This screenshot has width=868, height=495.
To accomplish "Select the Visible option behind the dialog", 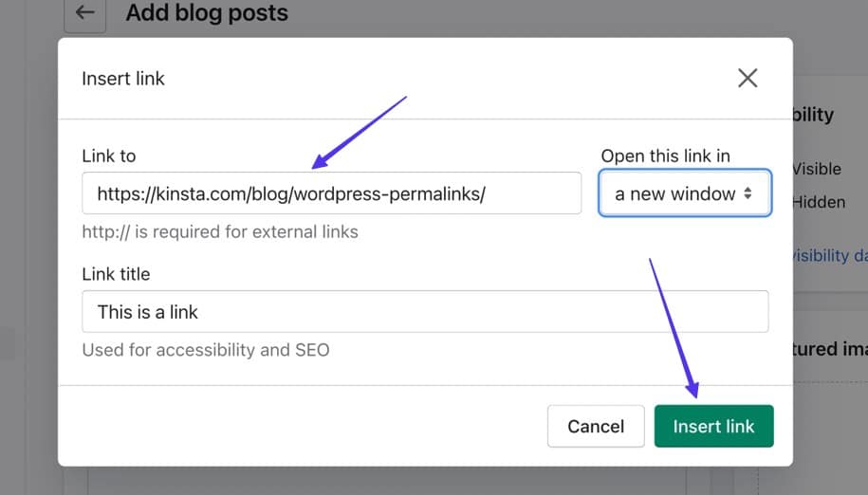I will point(816,169).
